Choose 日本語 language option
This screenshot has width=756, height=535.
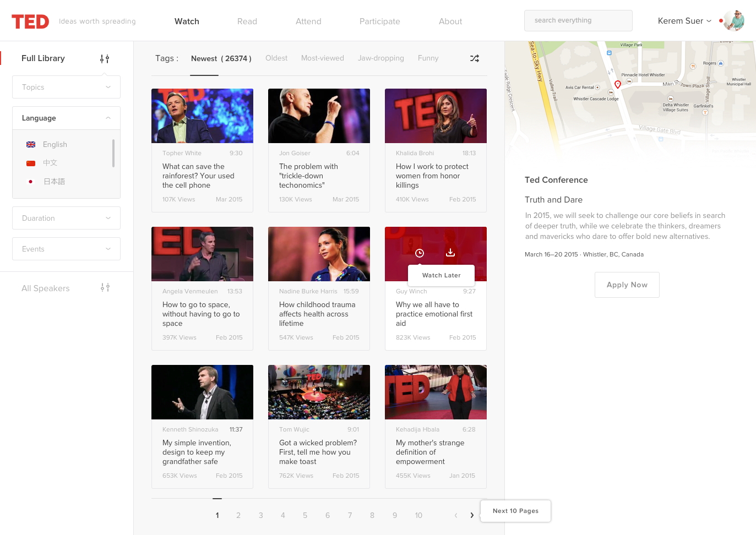click(54, 182)
